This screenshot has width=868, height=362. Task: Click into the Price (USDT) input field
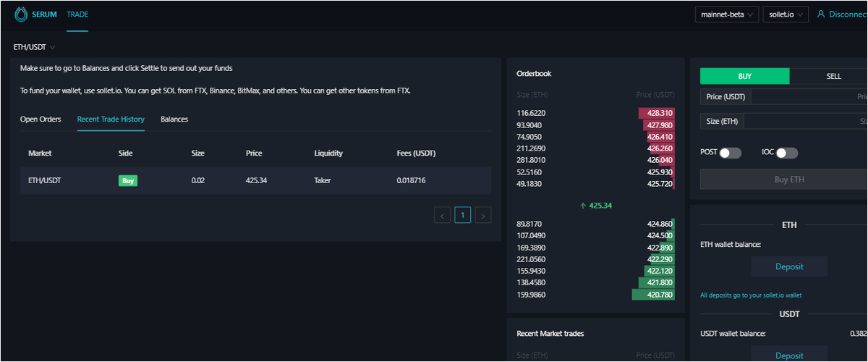(x=809, y=96)
